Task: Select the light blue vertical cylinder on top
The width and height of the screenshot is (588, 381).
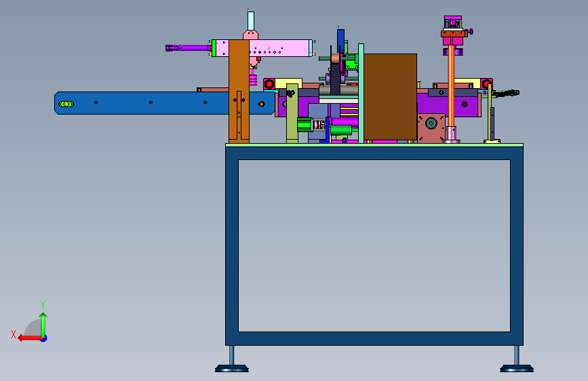Action: pyautogui.click(x=251, y=21)
